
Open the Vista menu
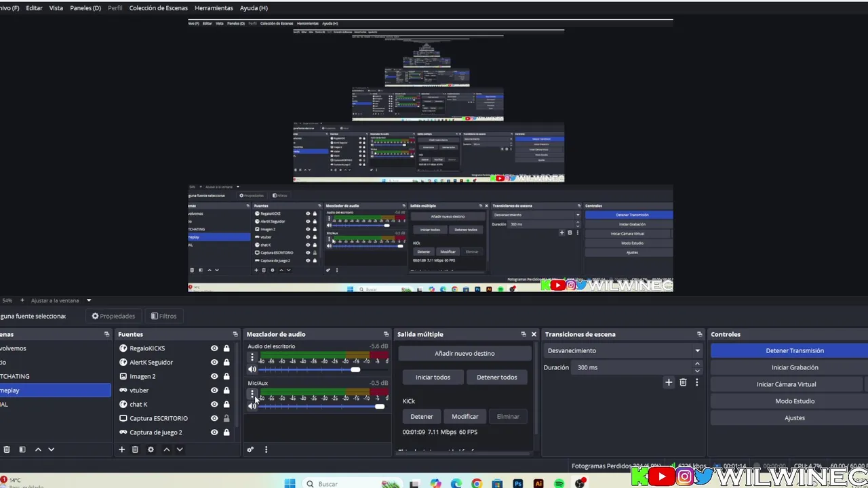(56, 8)
